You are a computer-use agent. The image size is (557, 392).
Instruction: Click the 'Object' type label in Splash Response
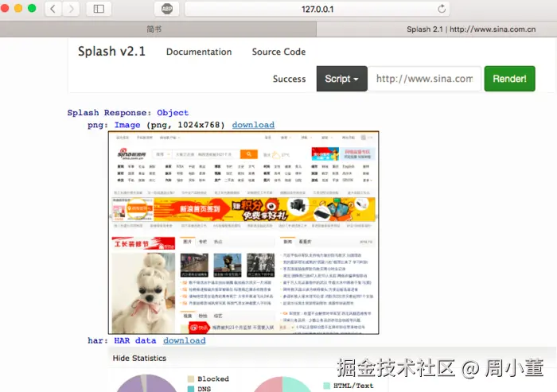[173, 113]
